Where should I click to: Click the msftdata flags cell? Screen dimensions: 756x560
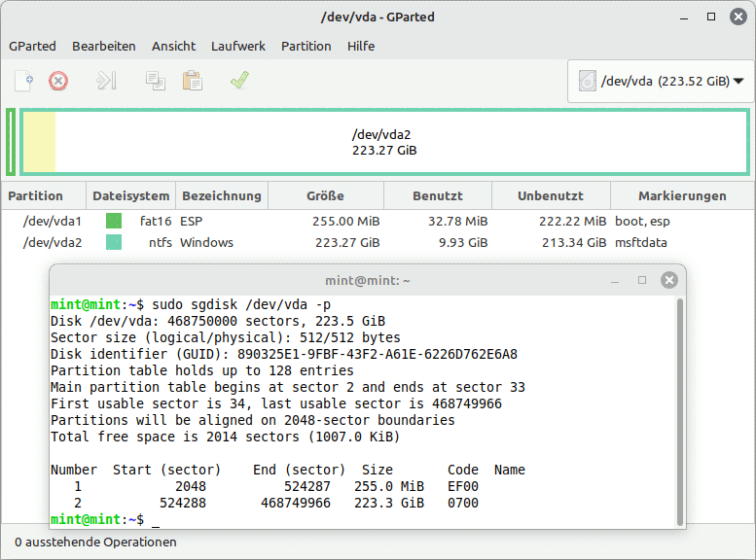pyautogui.click(x=641, y=242)
